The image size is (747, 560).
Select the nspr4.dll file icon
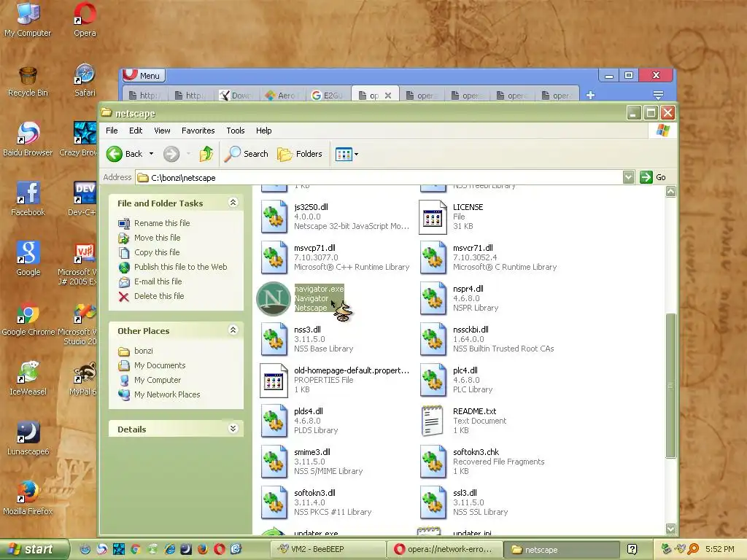[433, 298]
